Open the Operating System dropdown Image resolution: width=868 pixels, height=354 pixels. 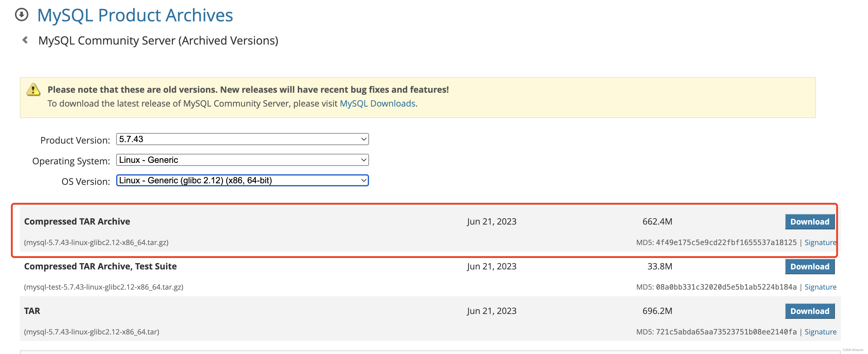242,160
